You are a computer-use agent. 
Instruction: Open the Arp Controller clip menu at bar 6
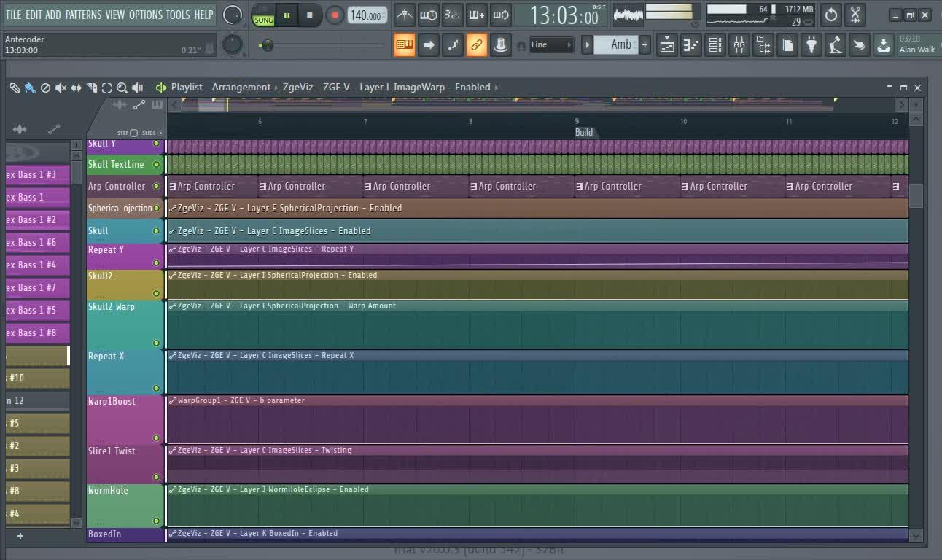(x=263, y=187)
